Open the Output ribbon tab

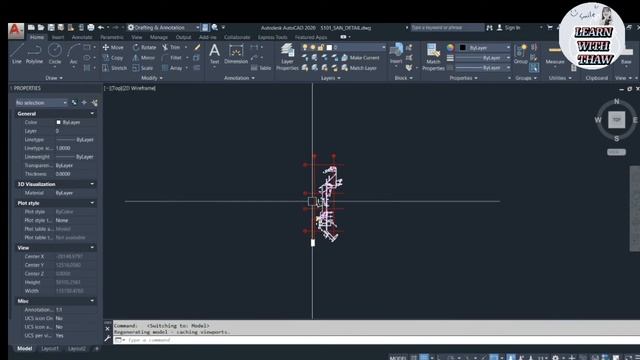click(183, 37)
